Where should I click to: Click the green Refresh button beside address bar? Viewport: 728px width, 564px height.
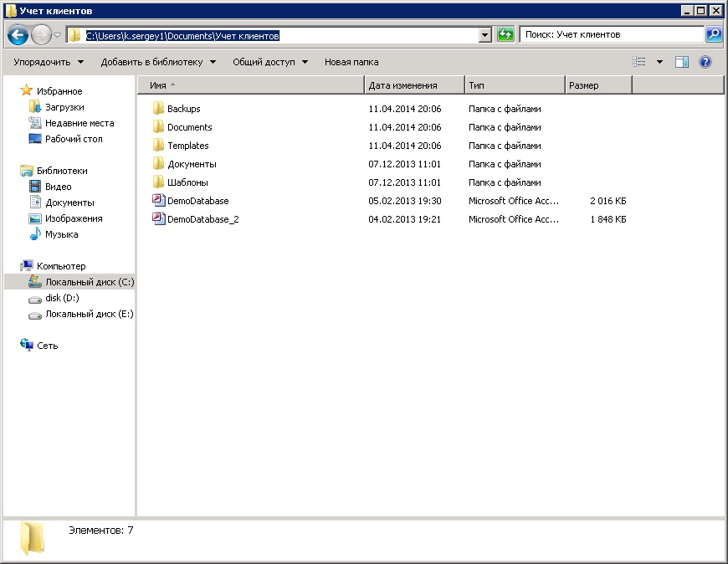[x=505, y=34]
